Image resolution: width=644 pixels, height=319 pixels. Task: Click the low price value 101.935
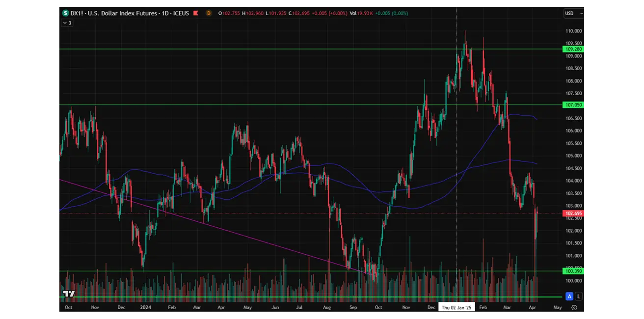pos(277,13)
